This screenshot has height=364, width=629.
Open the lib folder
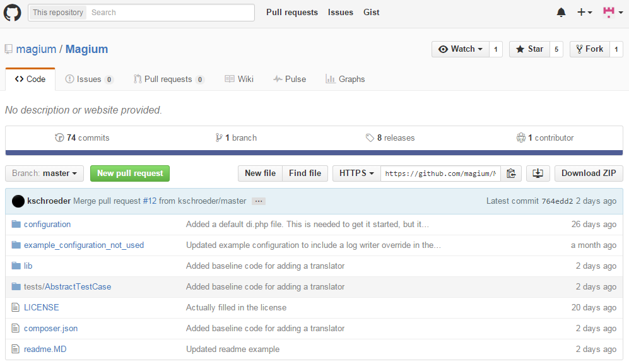tap(28, 266)
